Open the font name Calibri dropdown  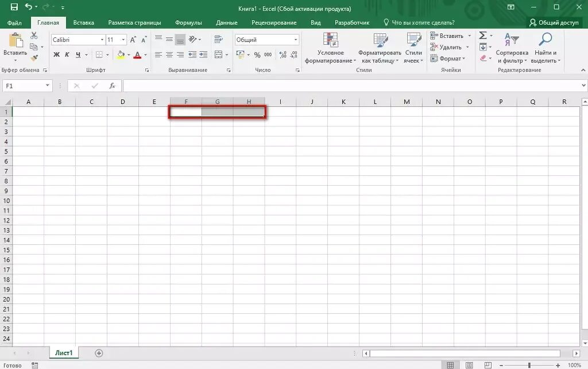click(102, 40)
